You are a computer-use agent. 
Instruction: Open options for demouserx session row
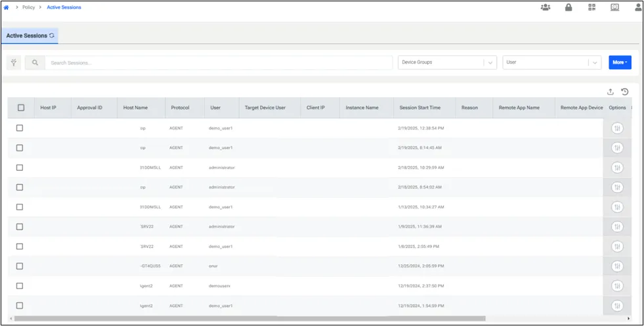[617, 286]
